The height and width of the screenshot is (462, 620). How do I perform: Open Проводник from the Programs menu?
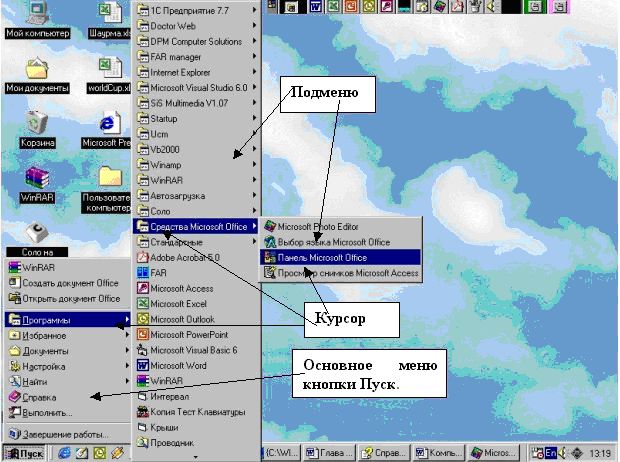196,443
